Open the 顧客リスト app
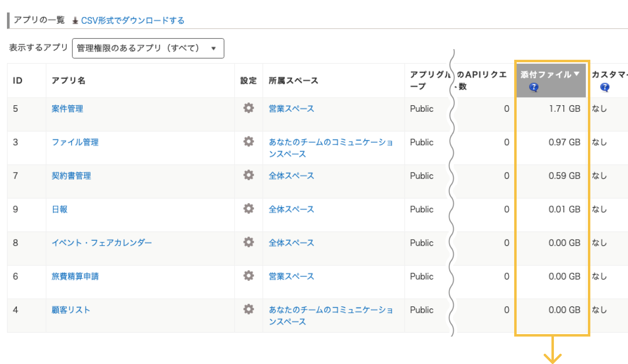The width and height of the screenshot is (628, 364). 71,310
